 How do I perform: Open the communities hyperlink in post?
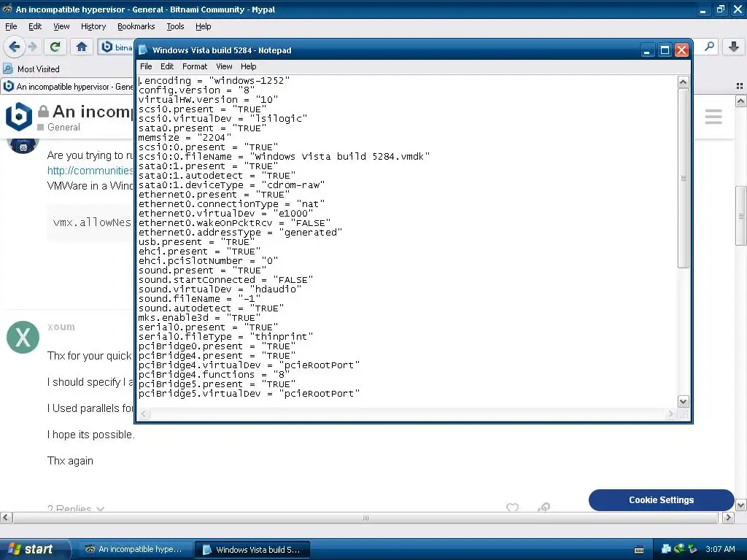point(90,171)
